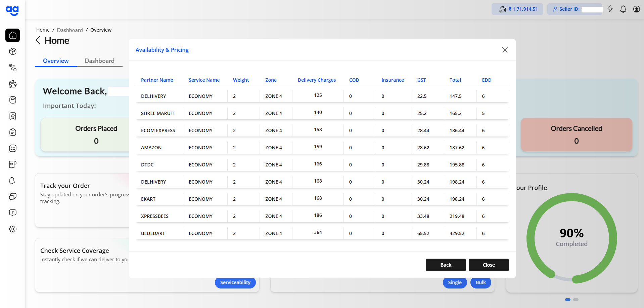Open the package box sidebar icon
The image size is (644, 308).
[13, 51]
